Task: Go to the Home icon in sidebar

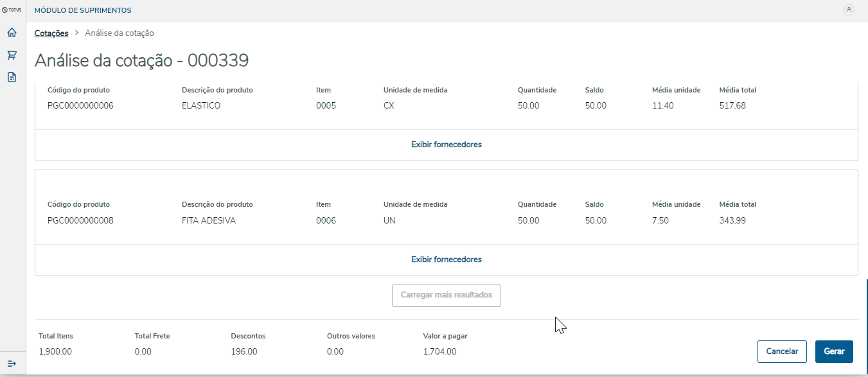Action: [12, 32]
